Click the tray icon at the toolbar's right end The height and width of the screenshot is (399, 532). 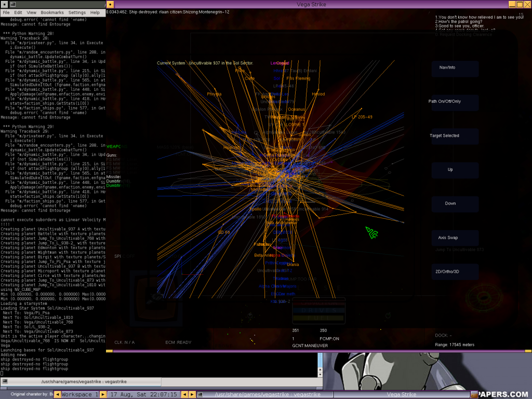[x=474, y=394]
